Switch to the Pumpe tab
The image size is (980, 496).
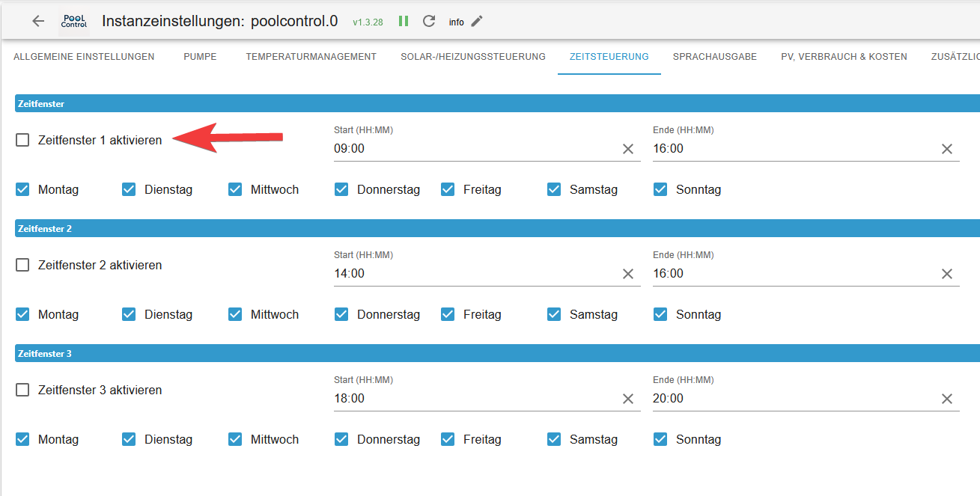pos(200,57)
